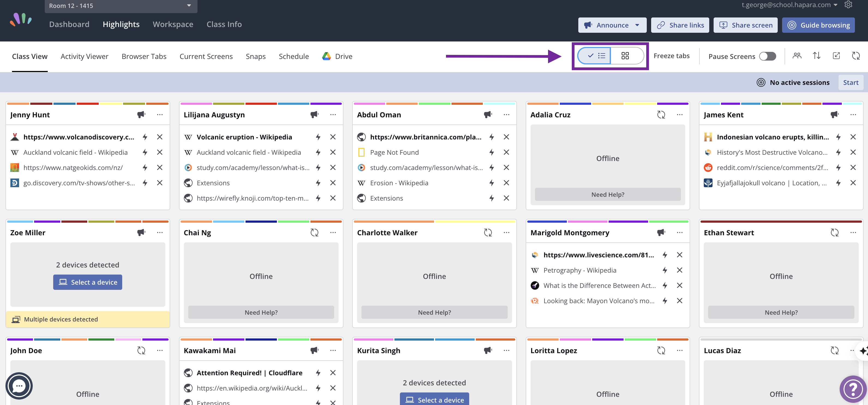Expand the Announce dropdown arrow

637,25
